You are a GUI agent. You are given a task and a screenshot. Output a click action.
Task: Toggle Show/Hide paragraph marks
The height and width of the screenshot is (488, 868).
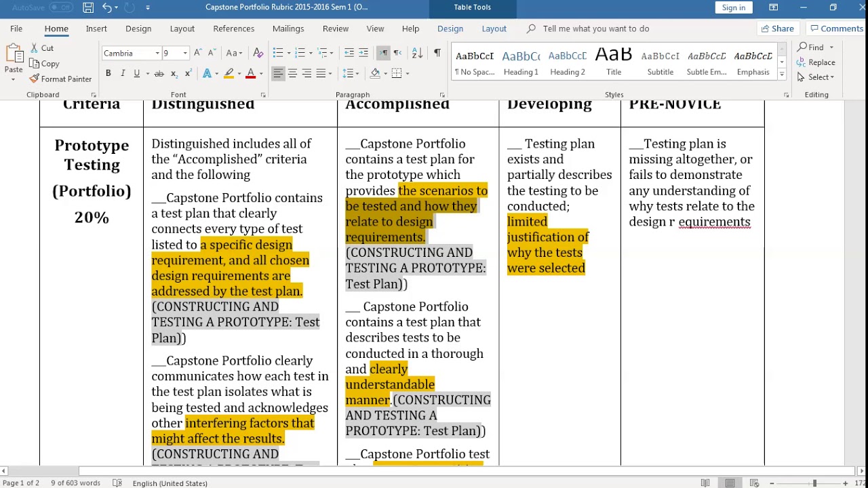pos(437,53)
